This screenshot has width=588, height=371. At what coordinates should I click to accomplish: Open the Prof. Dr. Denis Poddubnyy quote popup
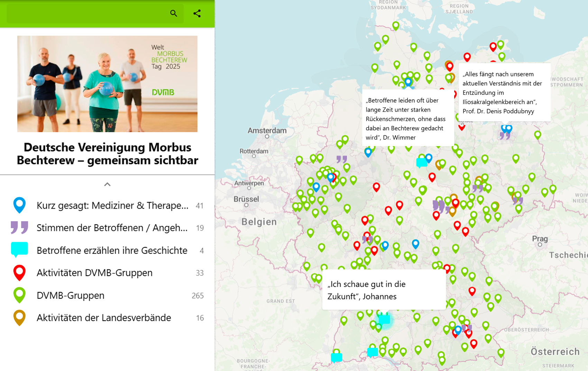504,92
